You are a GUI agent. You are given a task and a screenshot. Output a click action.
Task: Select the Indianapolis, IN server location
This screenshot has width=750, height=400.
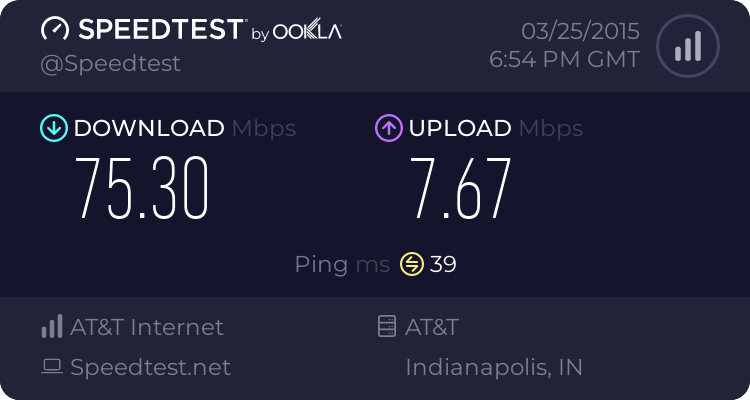(494, 367)
